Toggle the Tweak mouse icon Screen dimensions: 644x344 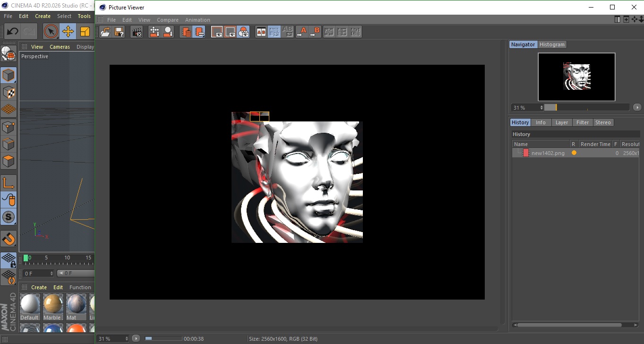click(9, 200)
